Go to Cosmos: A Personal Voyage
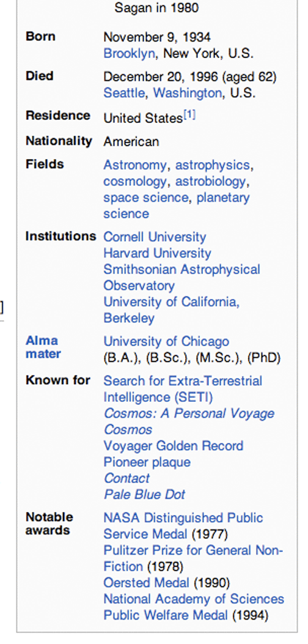308x644 pixels. pos(189,413)
